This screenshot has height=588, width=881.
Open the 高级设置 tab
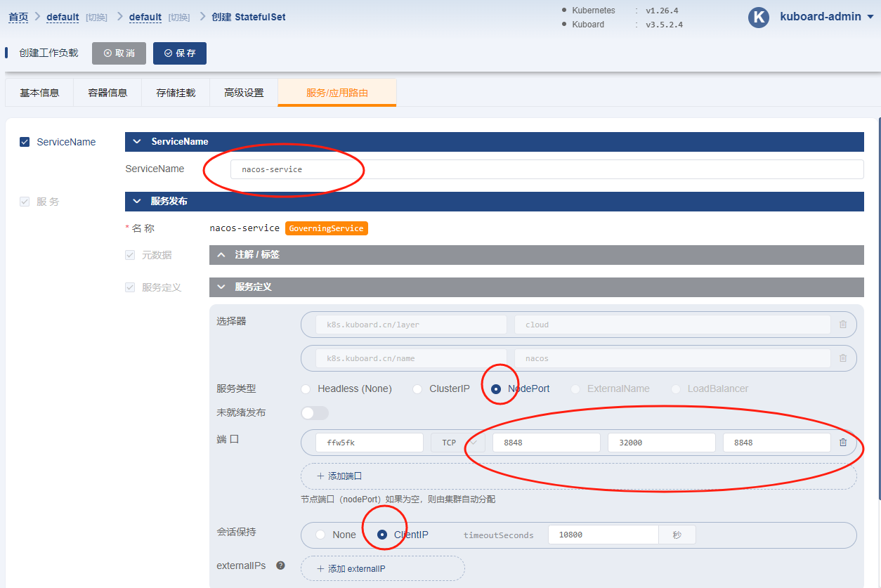click(x=244, y=93)
